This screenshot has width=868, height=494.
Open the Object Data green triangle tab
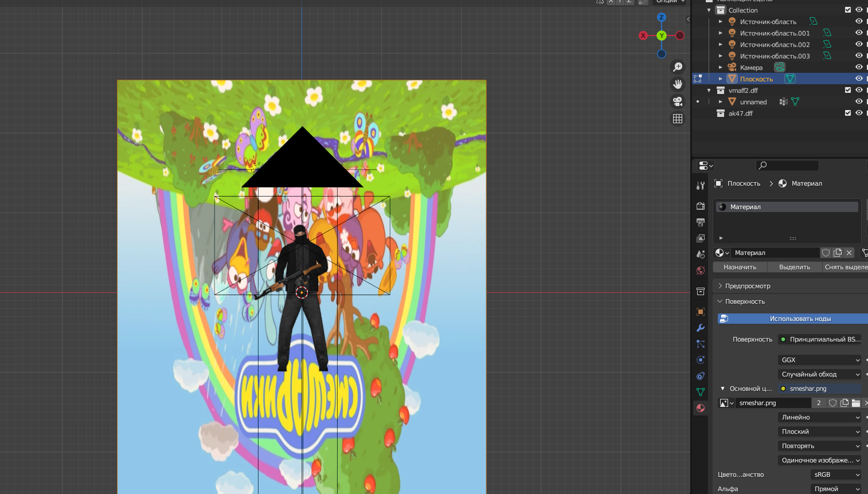coord(701,392)
